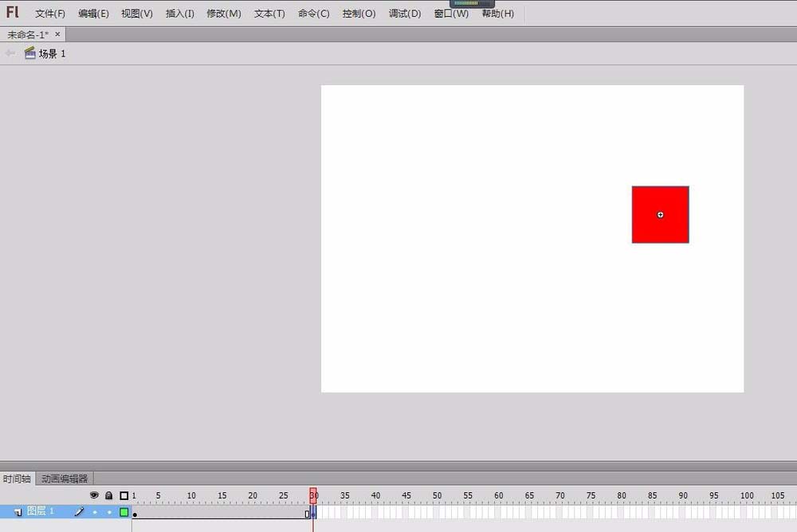Close the 未命名-1 document tab
The height and width of the screenshot is (532, 797).
pos(57,34)
